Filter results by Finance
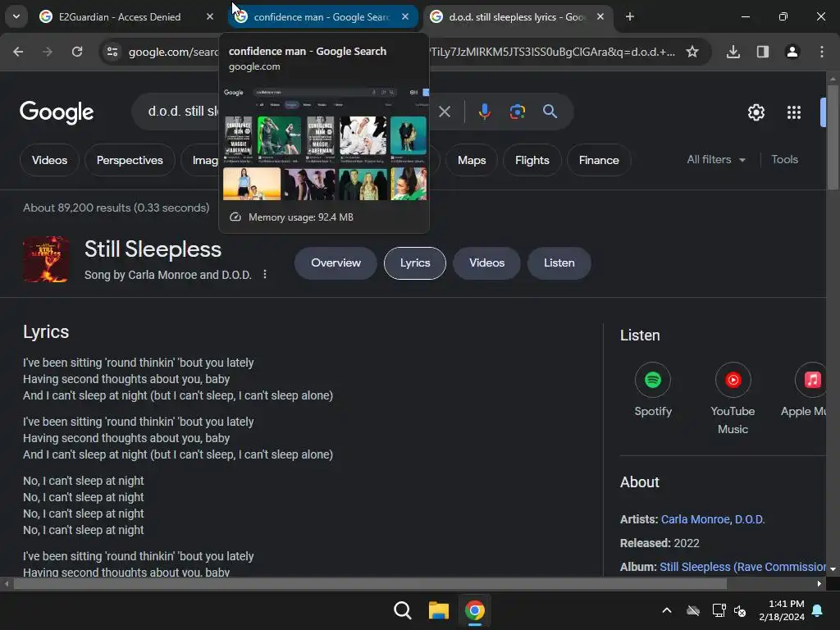Viewport: 840px width, 630px height. click(599, 160)
